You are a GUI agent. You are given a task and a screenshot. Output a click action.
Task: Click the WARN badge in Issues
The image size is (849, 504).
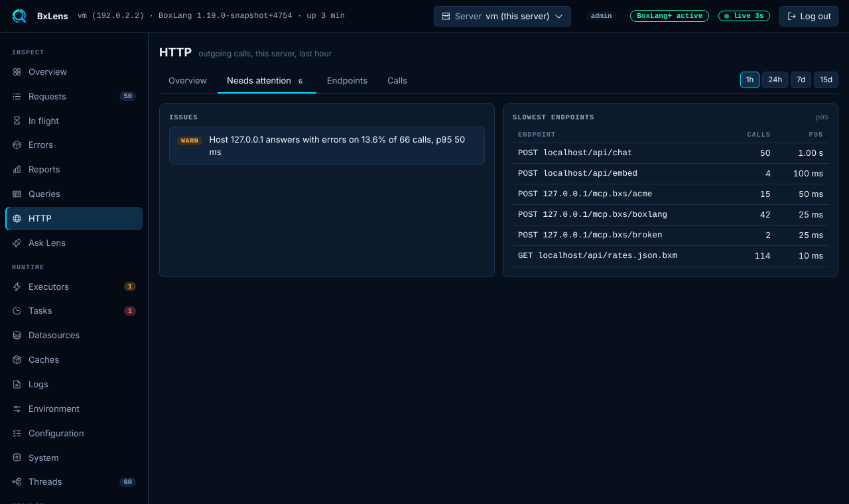pos(190,141)
